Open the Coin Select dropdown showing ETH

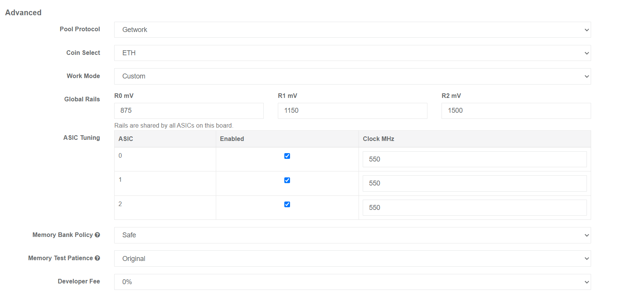click(352, 53)
